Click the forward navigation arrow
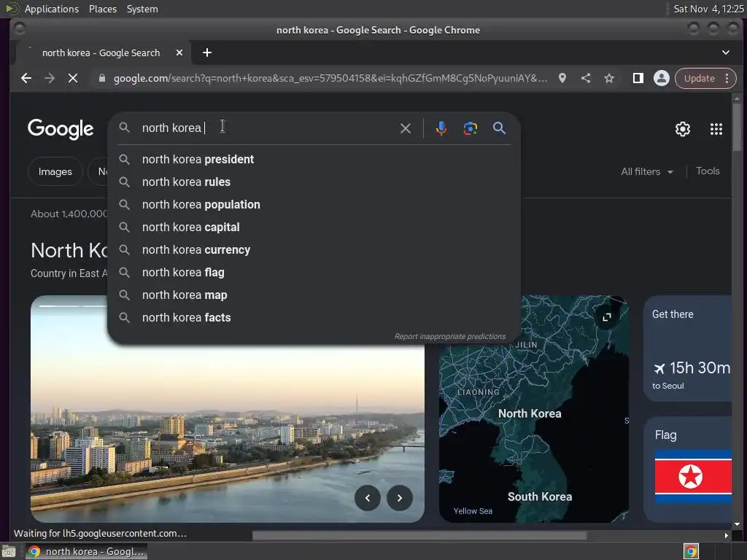The width and height of the screenshot is (747, 560). [x=50, y=78]
